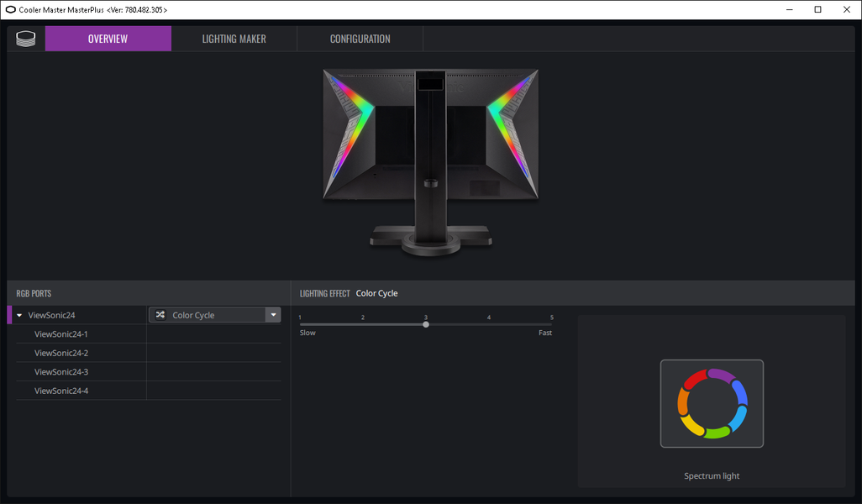Select the ViewSonic24 port row
This screenshot has height=504, width=862.
[x=77, y=315]
